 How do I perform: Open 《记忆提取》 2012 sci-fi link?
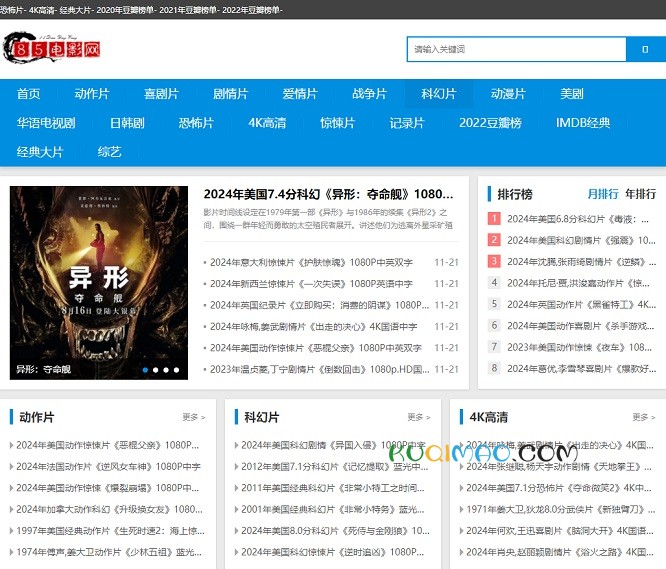pos(335,467)
